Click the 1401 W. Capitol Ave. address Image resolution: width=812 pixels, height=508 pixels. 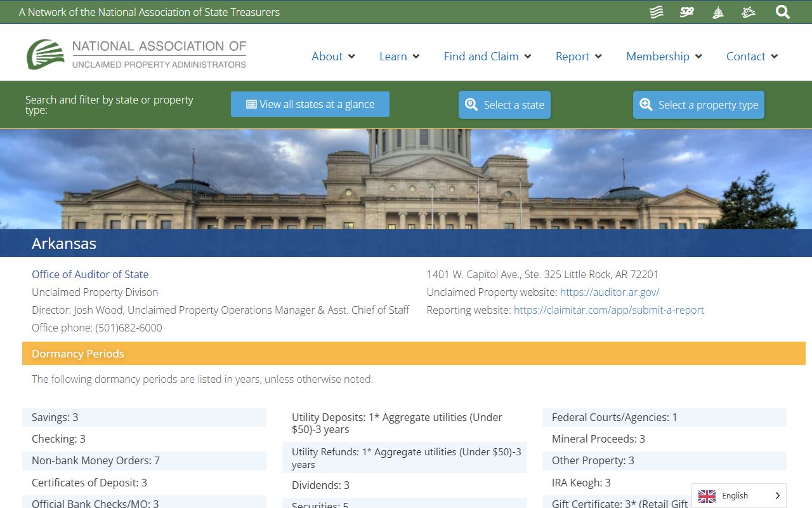(x=542, y=274)
